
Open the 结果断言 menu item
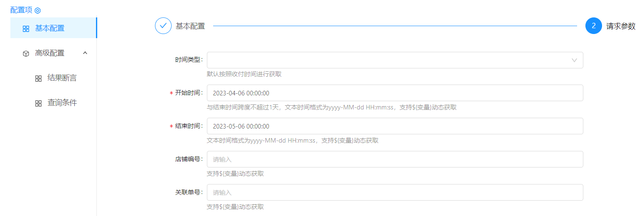(x=62, y=78)
